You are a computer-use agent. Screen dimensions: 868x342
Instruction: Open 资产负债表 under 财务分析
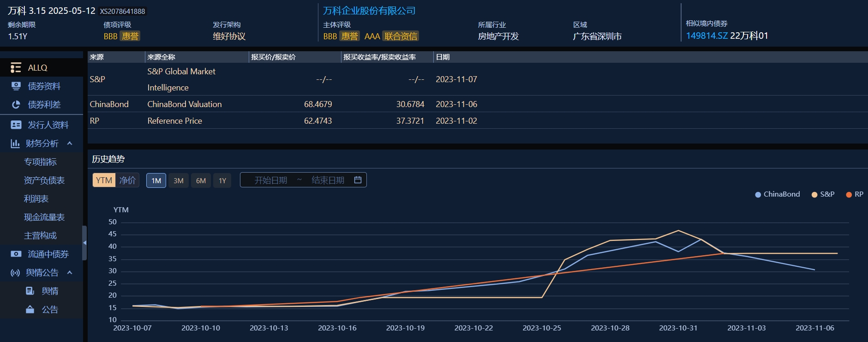pos(44,180)
